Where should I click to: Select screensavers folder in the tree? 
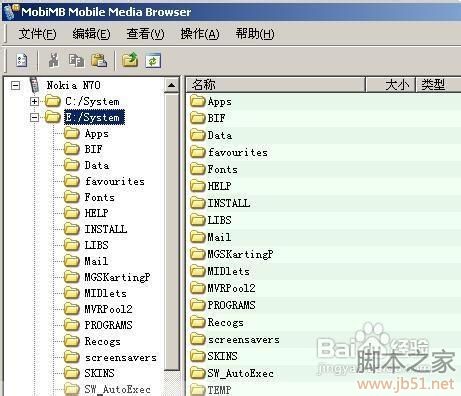click(x=121, y=358)
